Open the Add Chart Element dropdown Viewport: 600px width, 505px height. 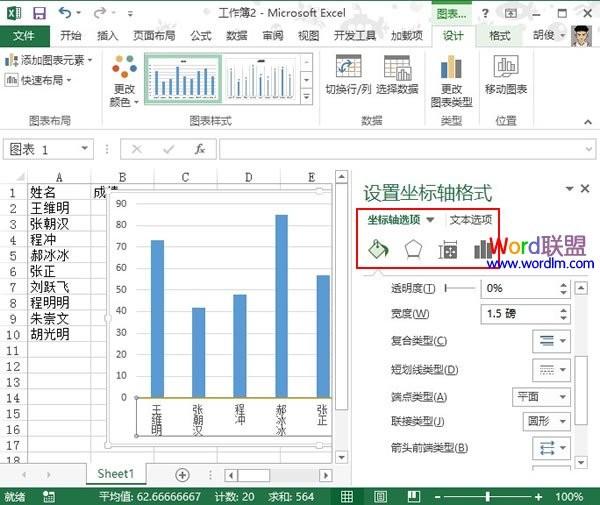coord(50,60)
